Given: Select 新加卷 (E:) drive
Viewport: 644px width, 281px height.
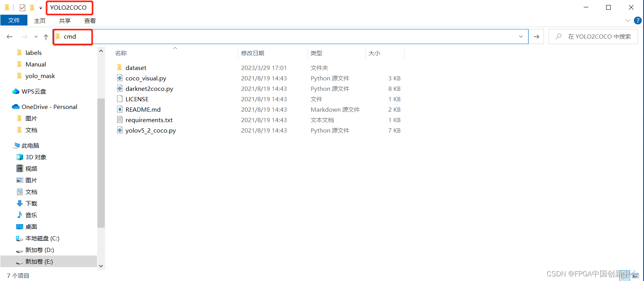Looking at the screenshot, I should click(49, 261).
